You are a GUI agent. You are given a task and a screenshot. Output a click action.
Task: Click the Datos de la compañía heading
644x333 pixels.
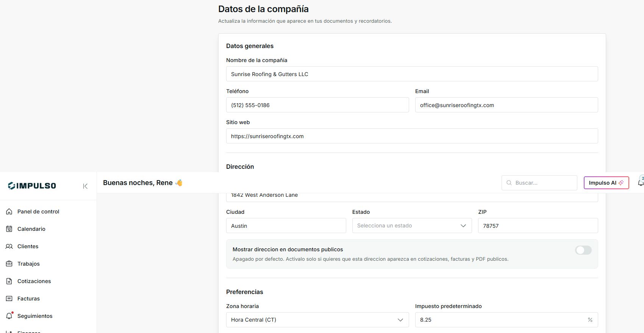pos(263,9)
